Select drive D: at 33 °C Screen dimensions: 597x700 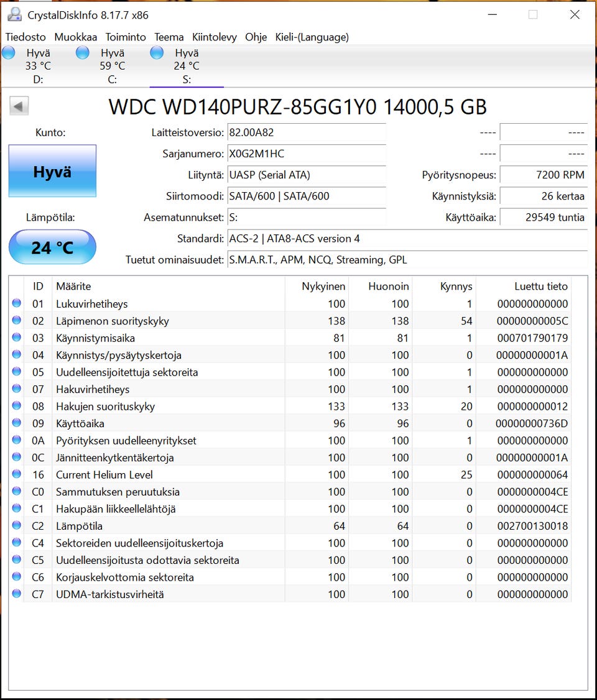(38, 66)
